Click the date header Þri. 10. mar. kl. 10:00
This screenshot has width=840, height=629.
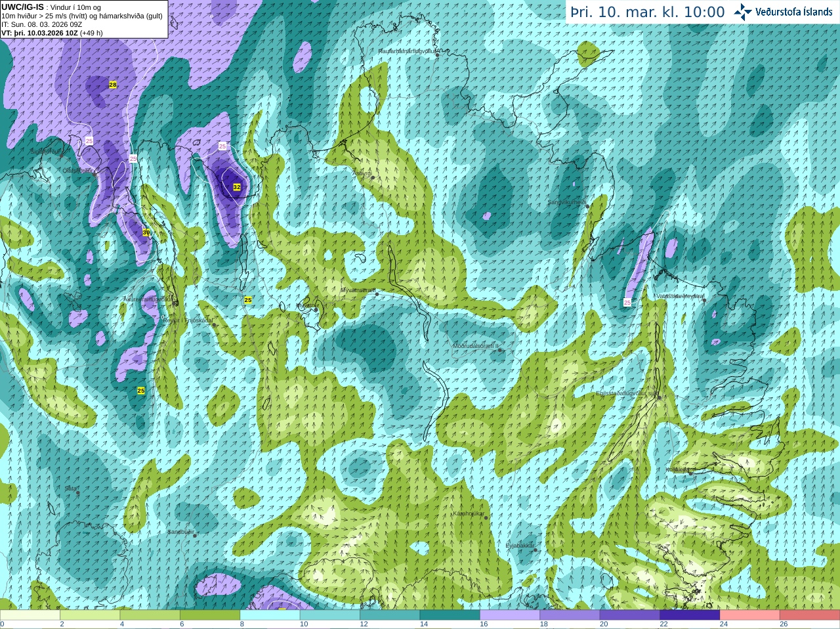click(648, 12)
